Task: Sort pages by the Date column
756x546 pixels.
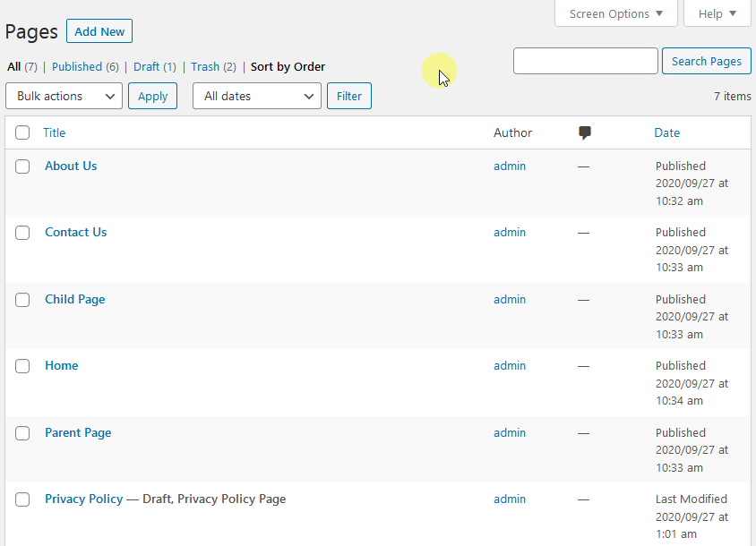Action: click(x=666, y=132)
